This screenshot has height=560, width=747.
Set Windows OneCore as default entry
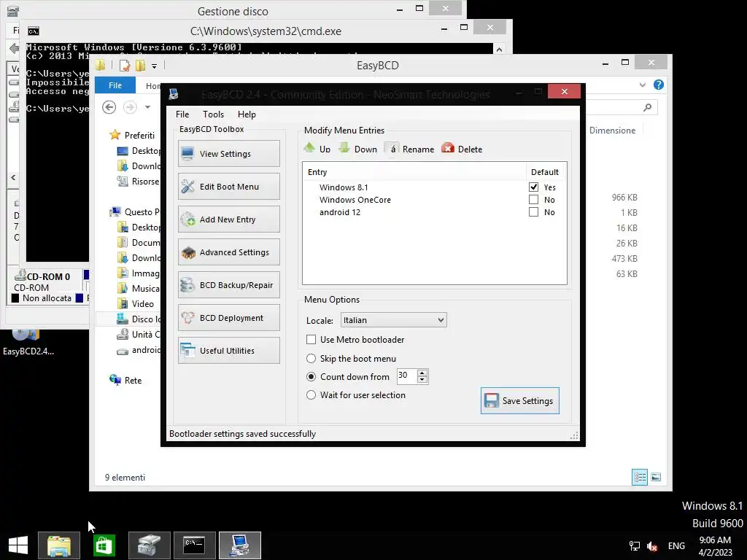click(533, 200)
